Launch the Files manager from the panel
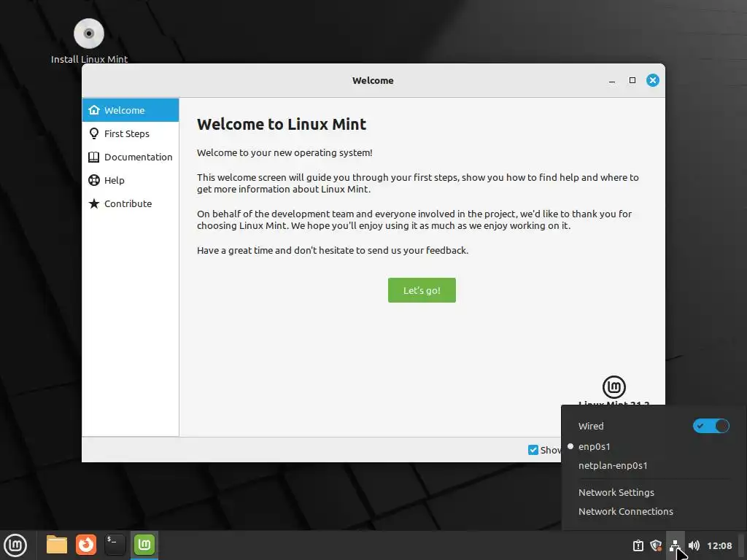Viewport: 747px width, 560px height. pos(57,545)
